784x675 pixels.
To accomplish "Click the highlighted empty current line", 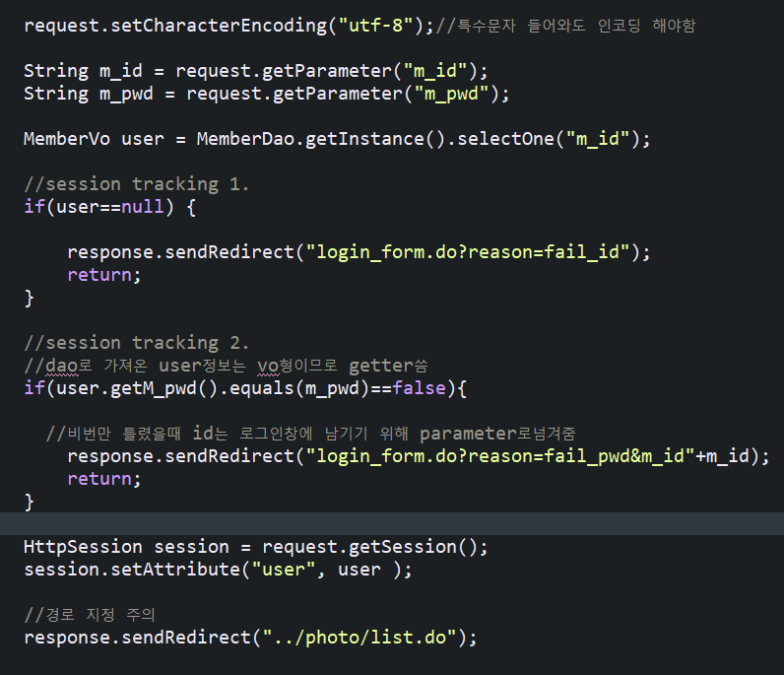I will 392,523.
